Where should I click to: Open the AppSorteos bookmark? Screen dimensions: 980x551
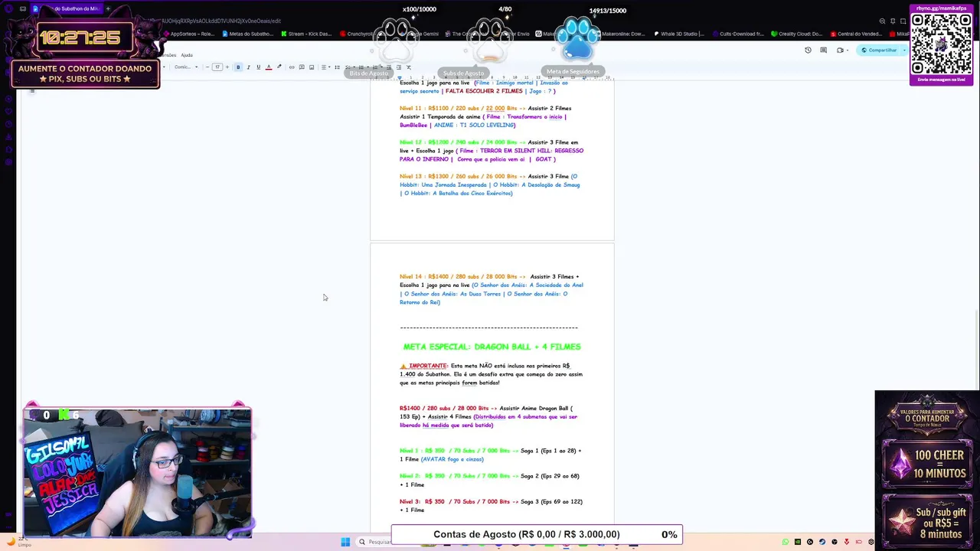click(x=189, y=34)
